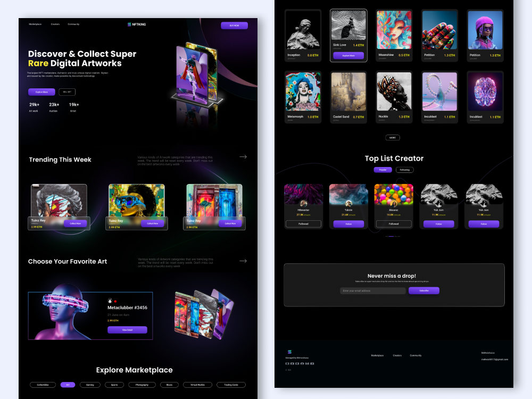Click the email address input field

click(x=373, y=291)
